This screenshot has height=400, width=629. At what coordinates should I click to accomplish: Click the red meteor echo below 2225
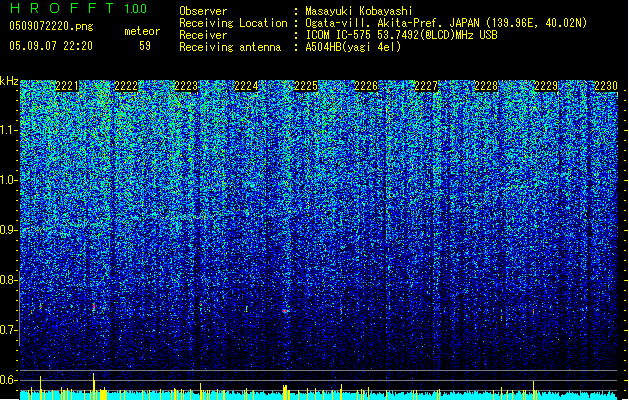(x=285, y=311)
